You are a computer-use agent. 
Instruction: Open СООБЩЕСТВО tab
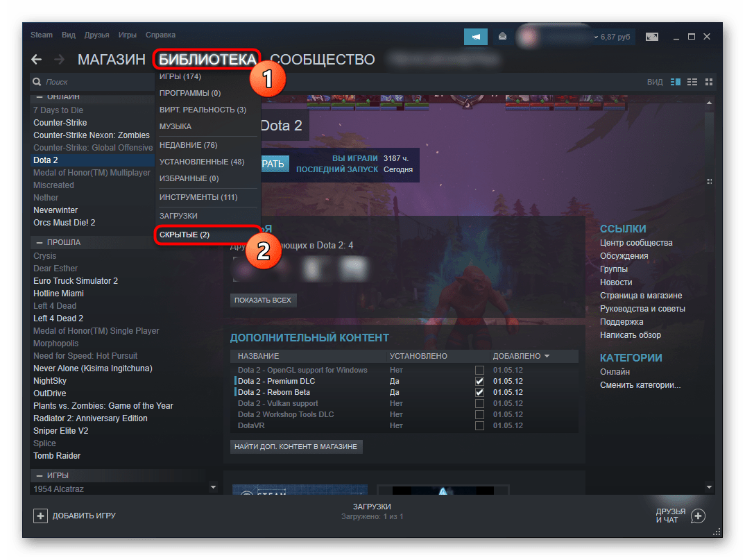(x=323, y=60)
